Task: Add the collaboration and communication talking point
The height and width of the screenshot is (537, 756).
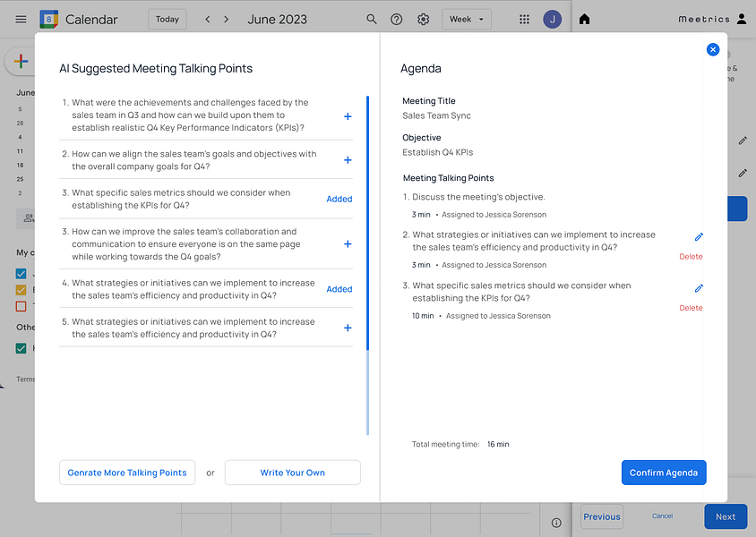Action: 348,243
